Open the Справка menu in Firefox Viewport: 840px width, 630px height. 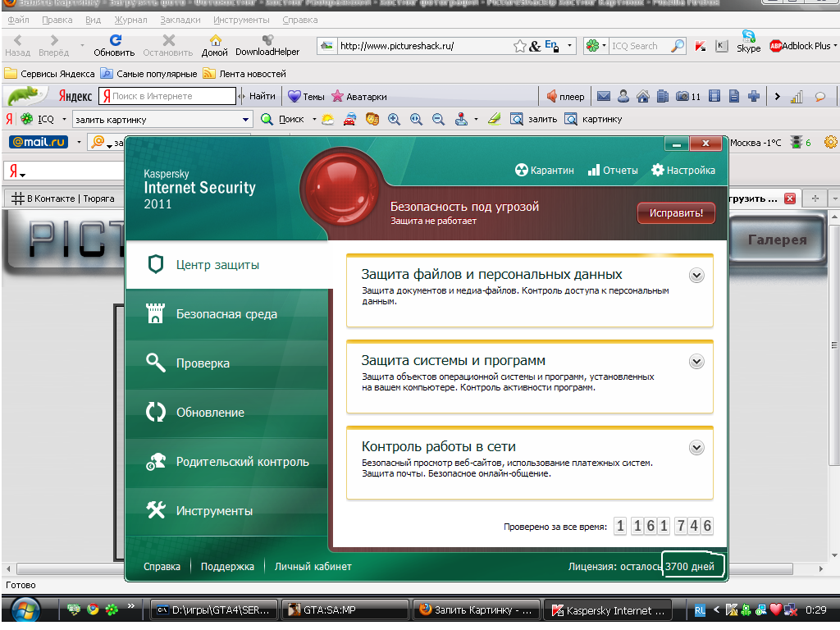(300, 20)
